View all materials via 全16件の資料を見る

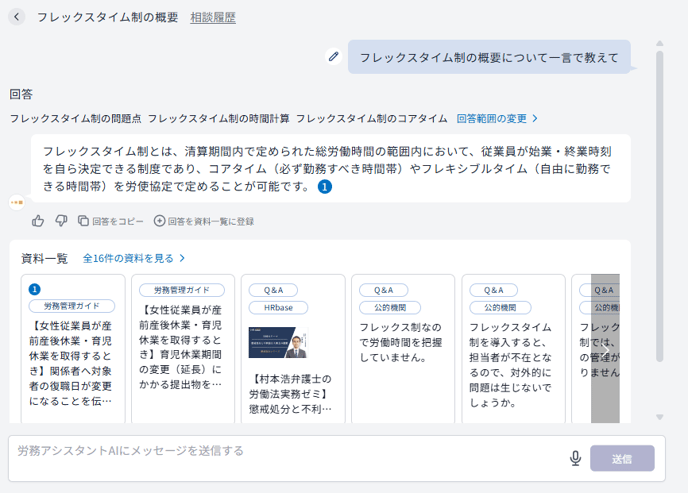click(x=128, y=258)
